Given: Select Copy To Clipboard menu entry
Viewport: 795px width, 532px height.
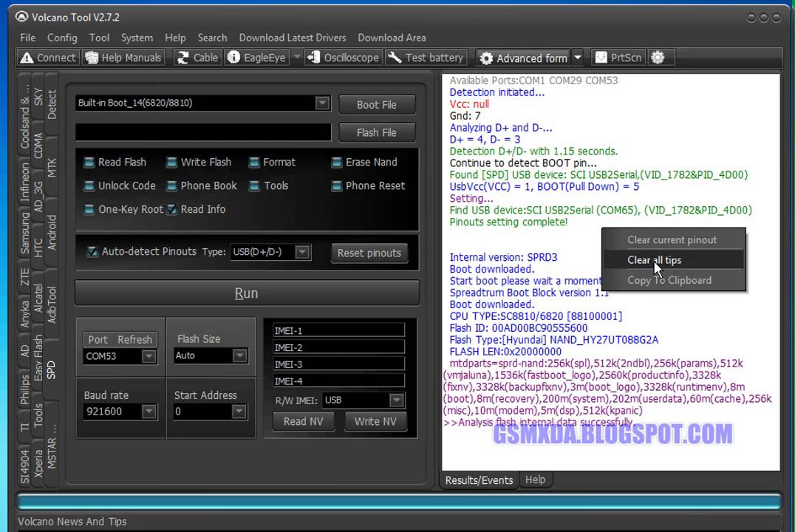Looking at the screenshot, I should 673,280.
